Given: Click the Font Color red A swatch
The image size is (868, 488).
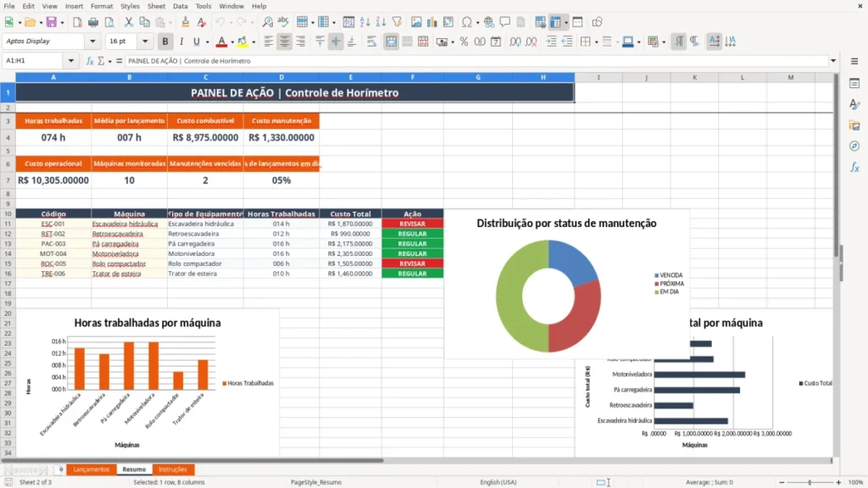Looking at the screenshot, I should [x=221, y=42].
